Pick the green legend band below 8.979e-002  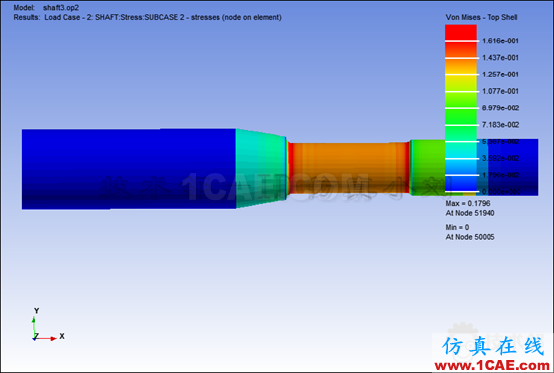point(461,117)
